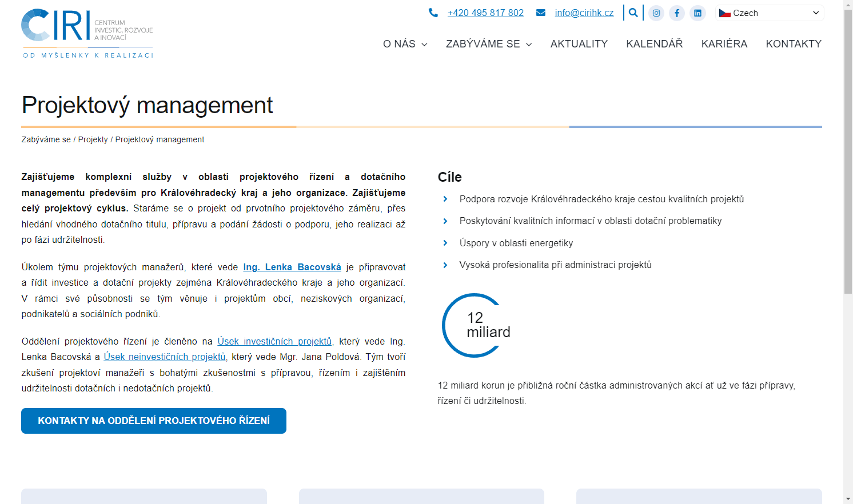The height and width of the screenshot is (504, 853).
Task: Click the CIRI logo
Action: click(87, 33)
